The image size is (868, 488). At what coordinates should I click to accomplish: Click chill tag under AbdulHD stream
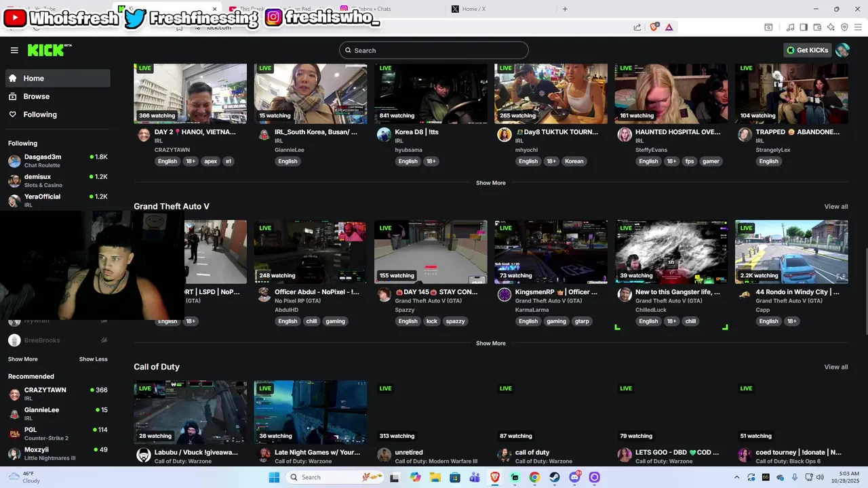click(x=311, y=321)
